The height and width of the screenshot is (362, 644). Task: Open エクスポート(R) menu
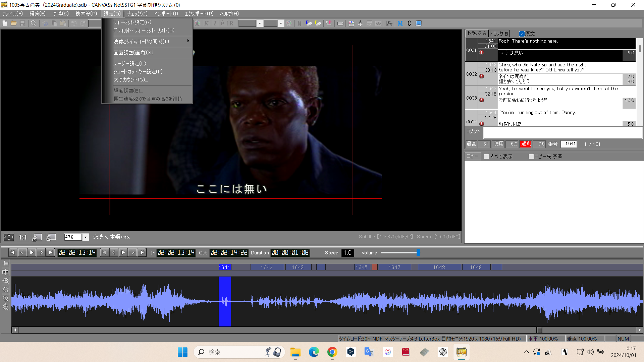pos(199,14)
